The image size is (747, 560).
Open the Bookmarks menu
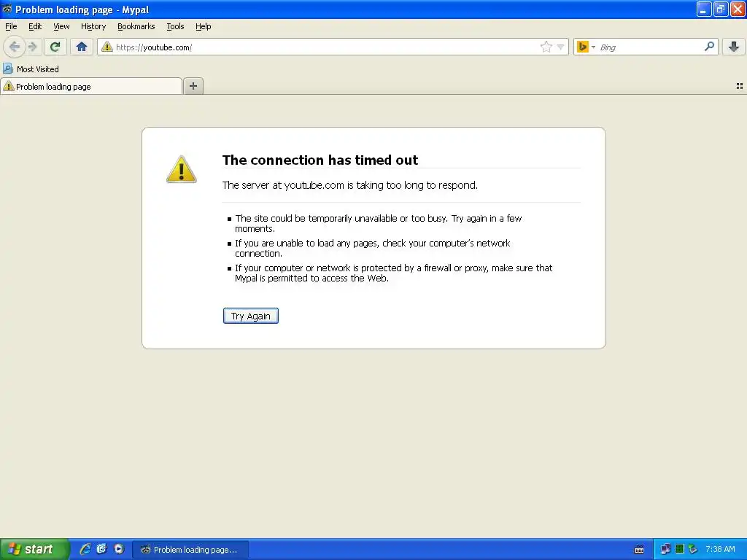pyautogui.click(x=136, y=26)
